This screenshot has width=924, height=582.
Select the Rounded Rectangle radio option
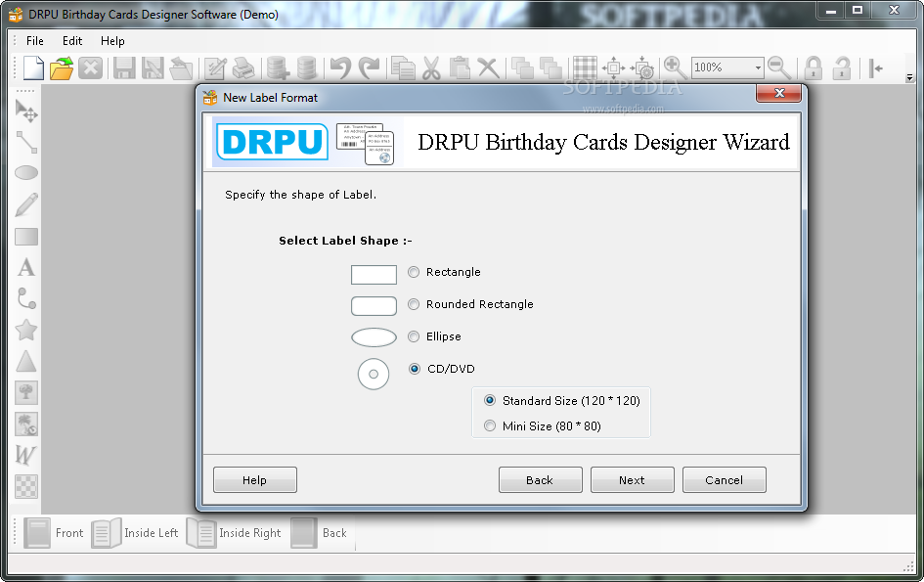tap(414, 304)
